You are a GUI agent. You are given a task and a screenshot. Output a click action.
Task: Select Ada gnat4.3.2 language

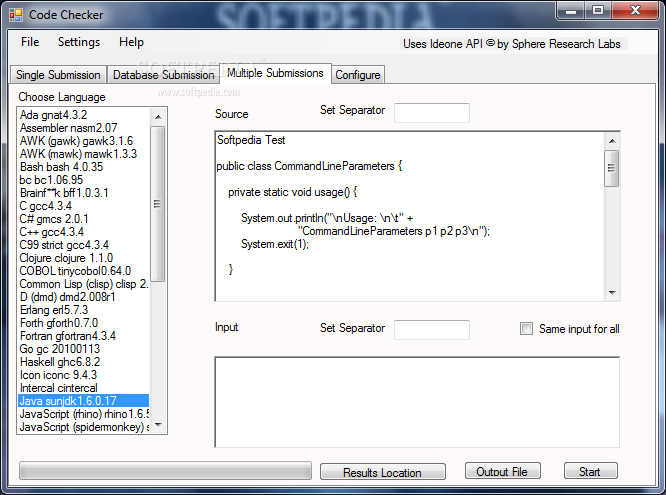pos(84,115)
